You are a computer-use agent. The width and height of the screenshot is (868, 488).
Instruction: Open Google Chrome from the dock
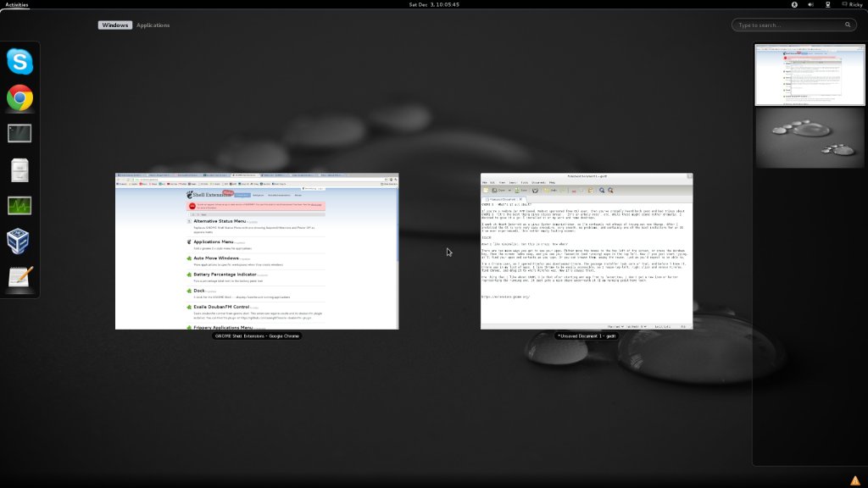pyautogui.click(x=19, y=97)
